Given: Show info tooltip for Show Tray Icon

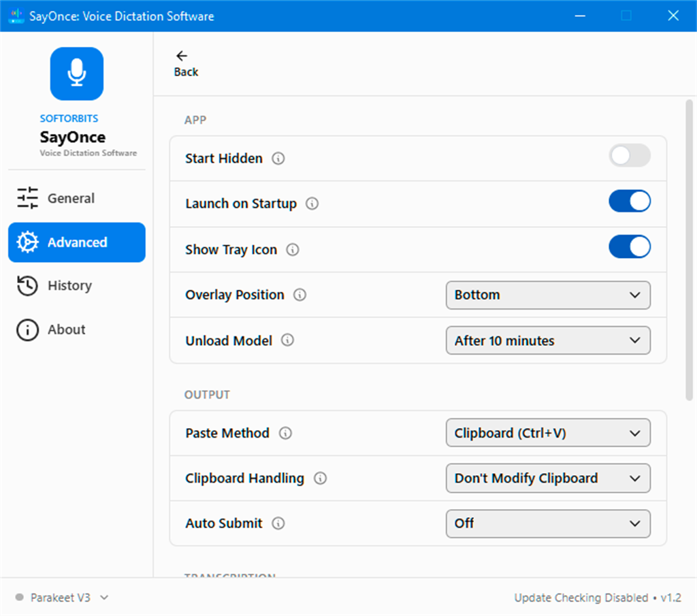Looking at the screenshot, I should 293,249.
